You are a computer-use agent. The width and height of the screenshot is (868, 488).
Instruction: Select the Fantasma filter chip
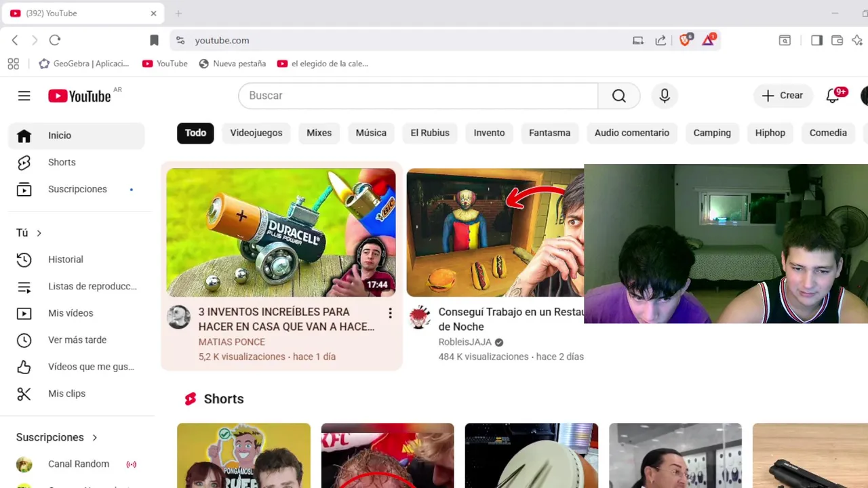click(549, 133)
